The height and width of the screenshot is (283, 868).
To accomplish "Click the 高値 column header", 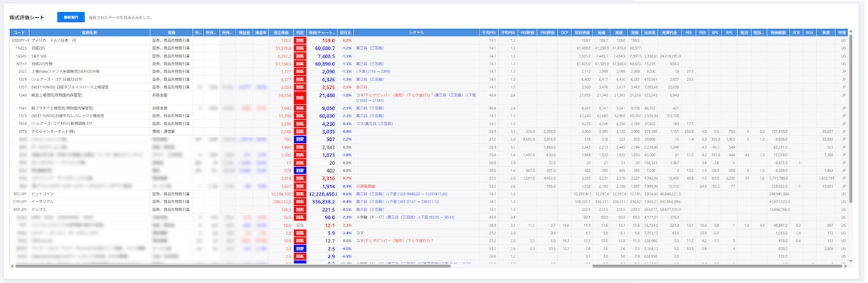I will pyautogui.click(x=619, y=32).
